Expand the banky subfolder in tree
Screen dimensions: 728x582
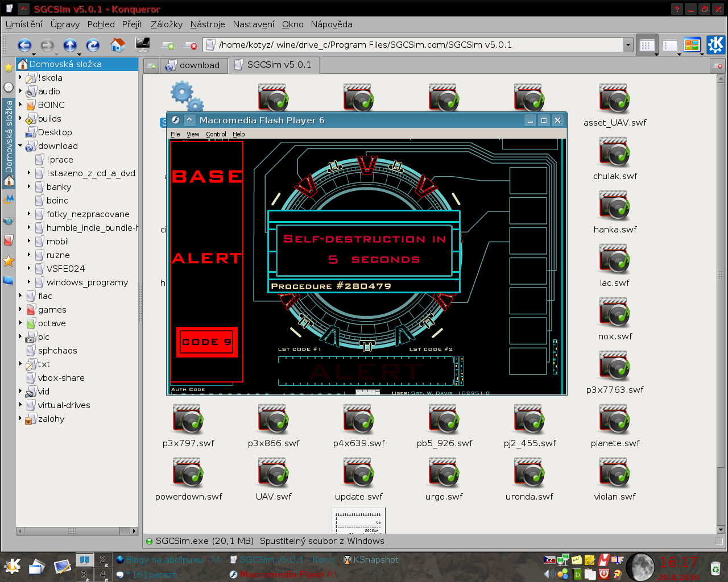29,186
